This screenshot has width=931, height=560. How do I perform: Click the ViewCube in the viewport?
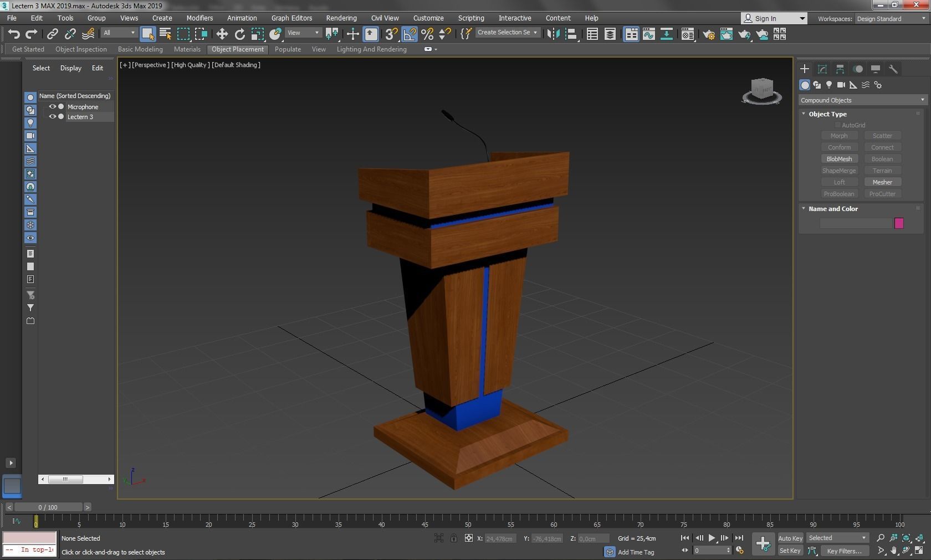(x=762, y=90)
